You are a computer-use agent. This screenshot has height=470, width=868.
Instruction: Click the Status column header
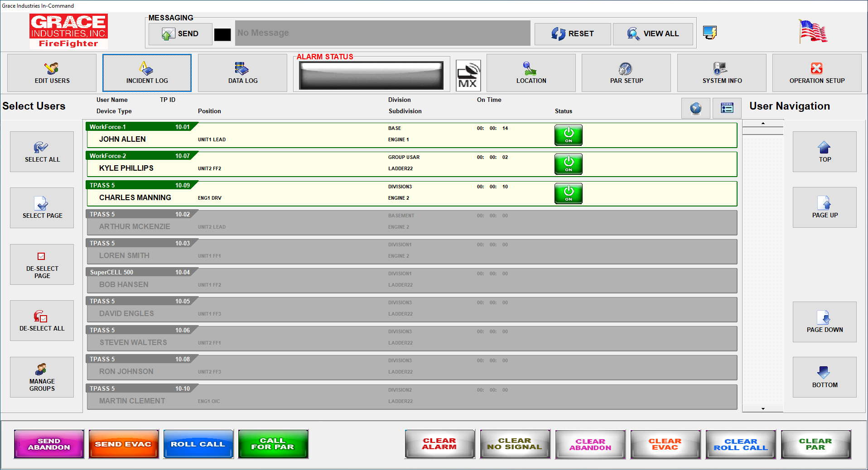pyautogui.click(x=563, y=111)
